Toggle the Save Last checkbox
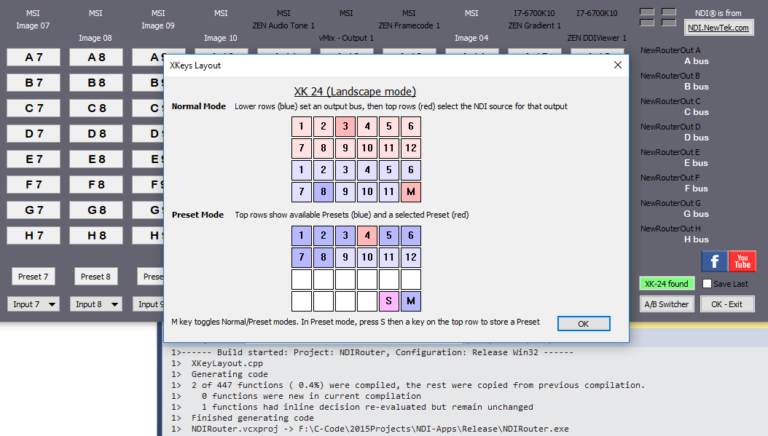The width and height of the screenshot is (768, 436). 707,284
